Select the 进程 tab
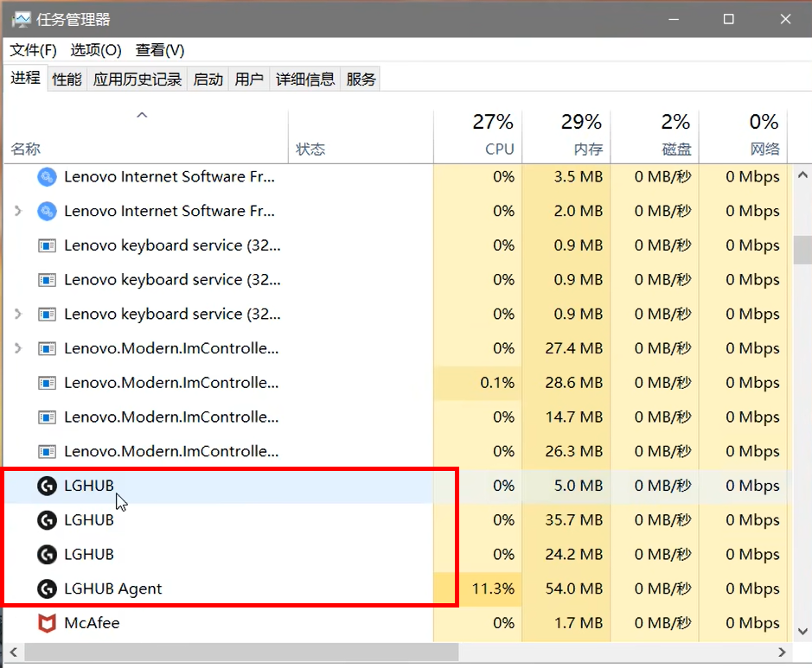The height and width of the screenshot is (668, 812). 25,78
